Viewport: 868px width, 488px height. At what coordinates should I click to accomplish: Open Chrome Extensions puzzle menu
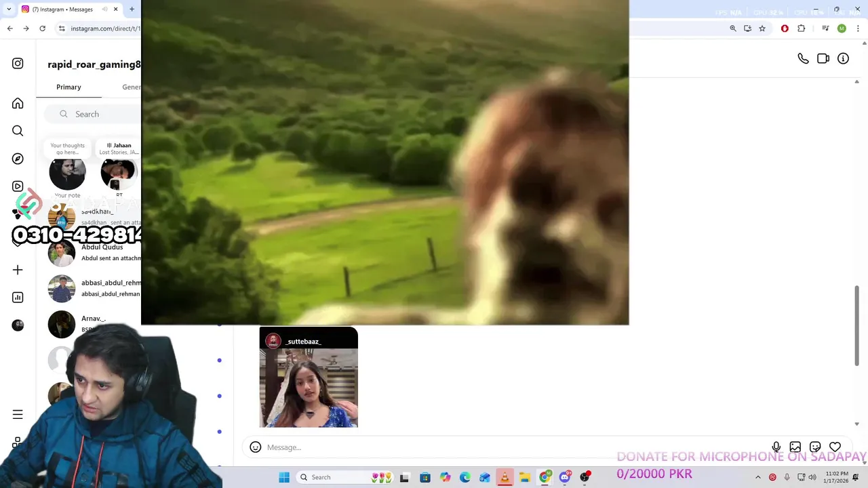click(801, 28)
